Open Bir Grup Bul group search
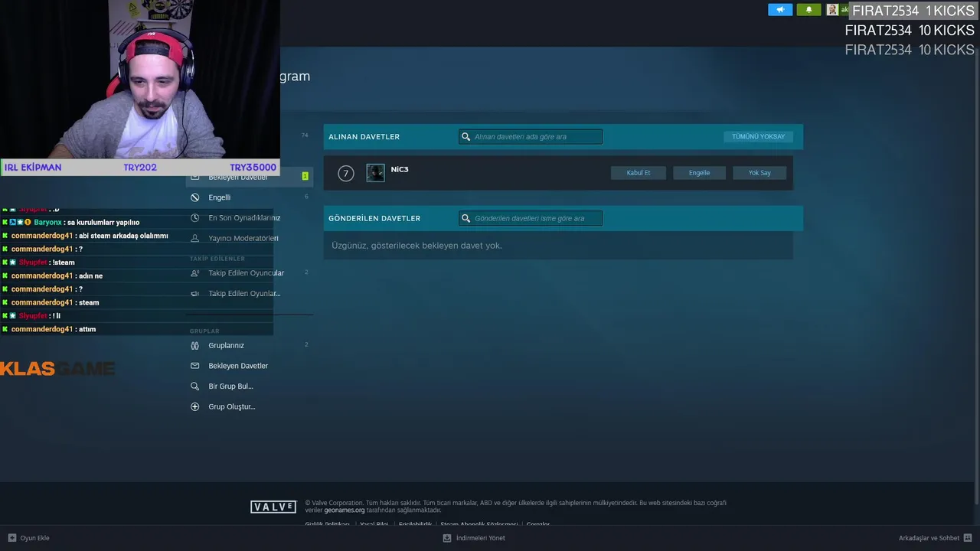 230,386
